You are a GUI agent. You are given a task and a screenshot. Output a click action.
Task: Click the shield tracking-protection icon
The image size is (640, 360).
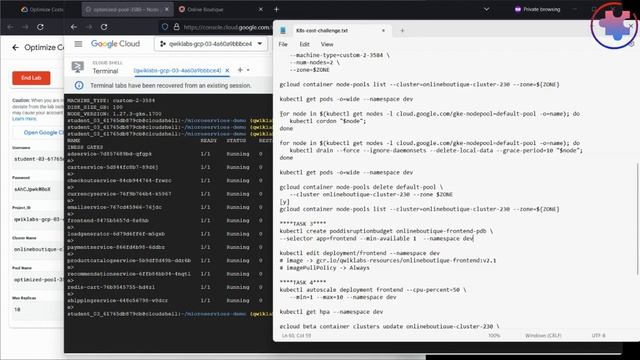click(165, 27)
